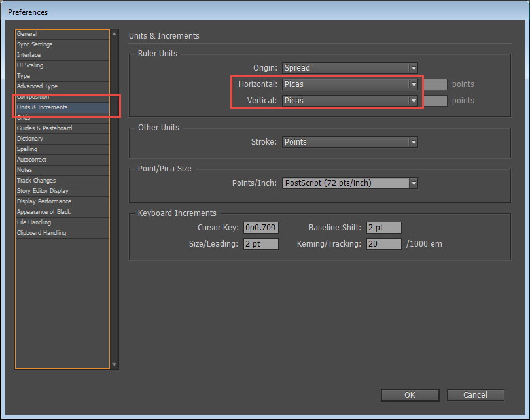This screenshot has width=530, height=420.
Task: Open the Points/Inch dropdown
Action: (350, 183)
